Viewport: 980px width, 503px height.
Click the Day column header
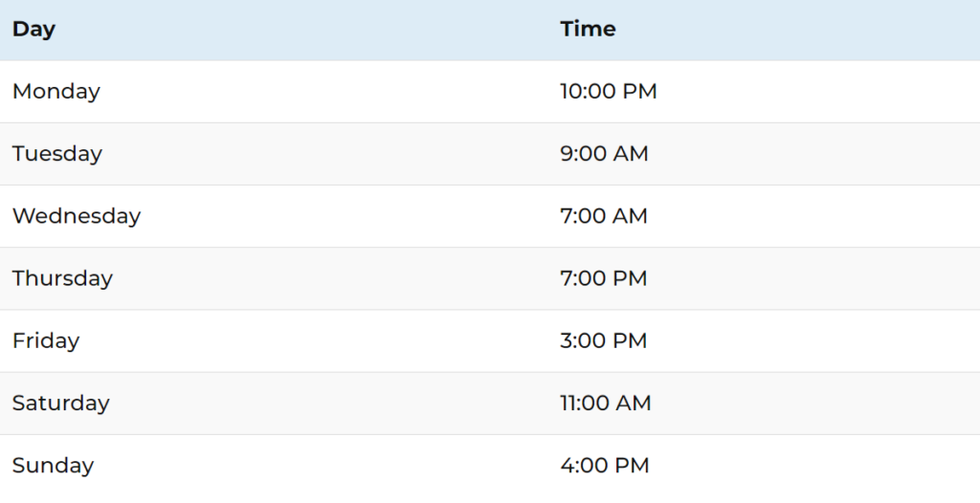(33, 29)
